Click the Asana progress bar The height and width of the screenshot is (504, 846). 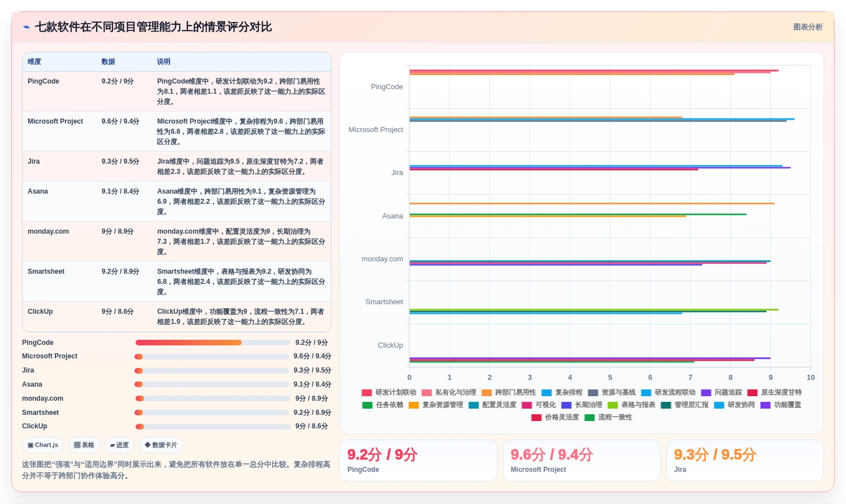click(212, 384)
